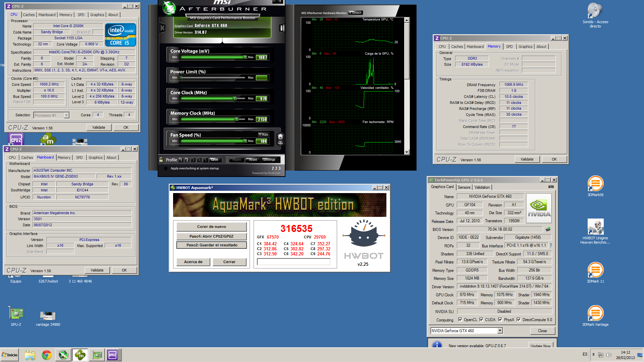Click the volume speaker tray icon

pyautogui.click(x=609, y=355)
